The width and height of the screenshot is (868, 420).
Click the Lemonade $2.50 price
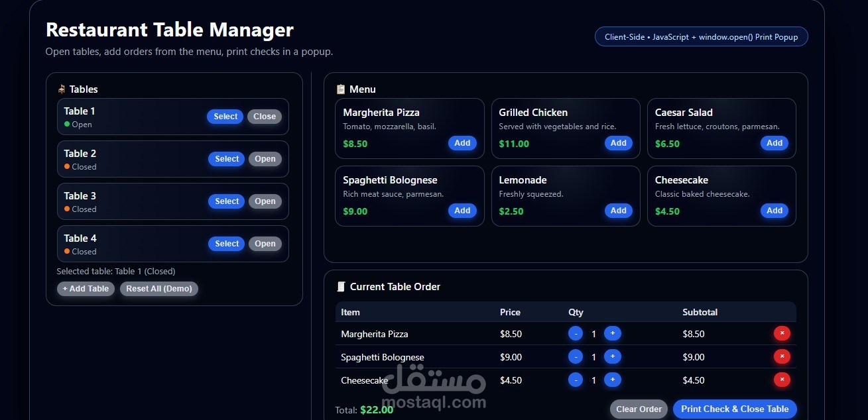pyautogui.click(x=511, y=211)
